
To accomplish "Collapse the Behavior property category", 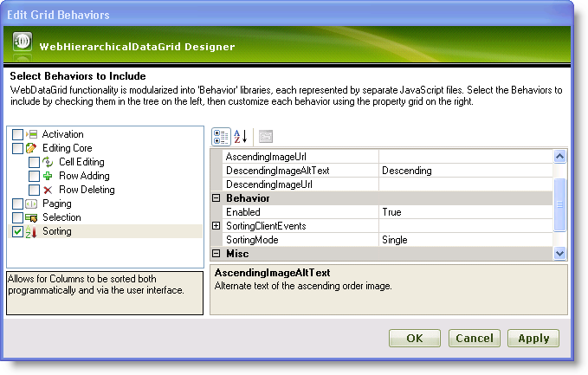I will pos(216,198).
